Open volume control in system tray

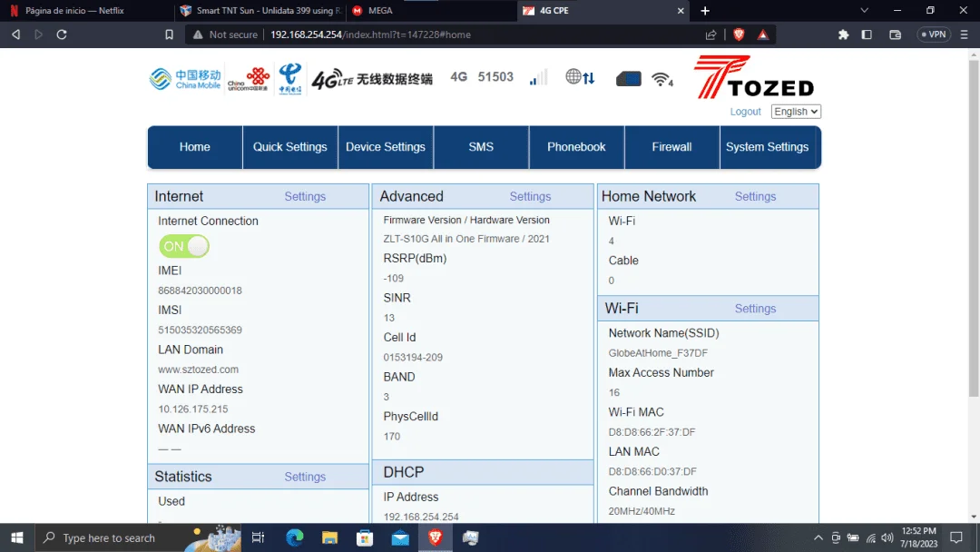887,537
